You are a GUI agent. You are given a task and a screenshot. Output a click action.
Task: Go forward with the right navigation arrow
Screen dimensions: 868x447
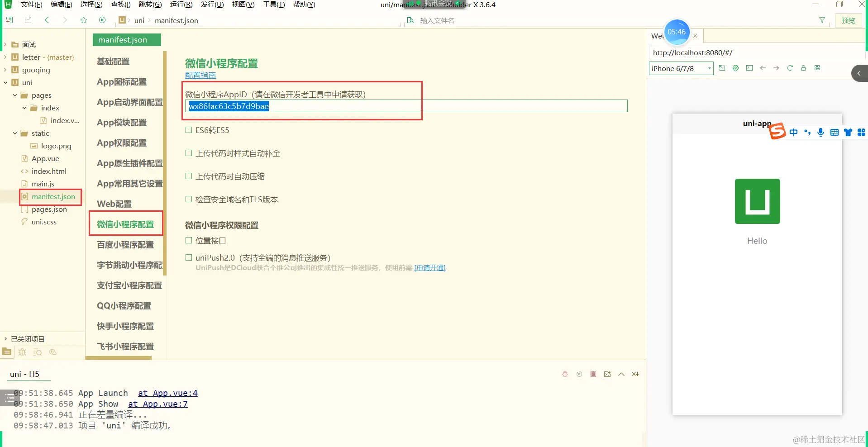(x=65, y=20)
